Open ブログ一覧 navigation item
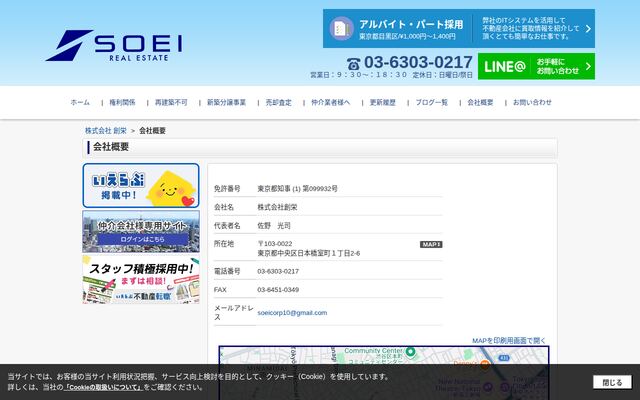Image resolution: width=640 pixels, height=400 pixels. (x=431, y=102)
